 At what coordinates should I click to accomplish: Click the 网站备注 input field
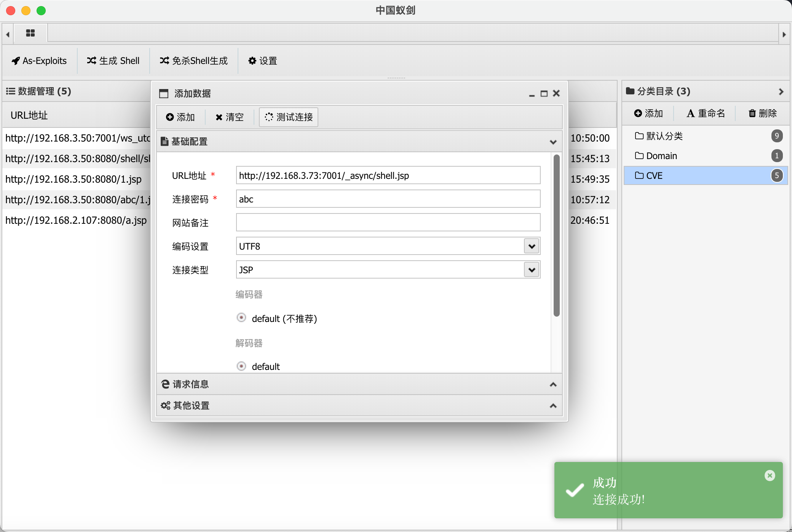[388, 223]
